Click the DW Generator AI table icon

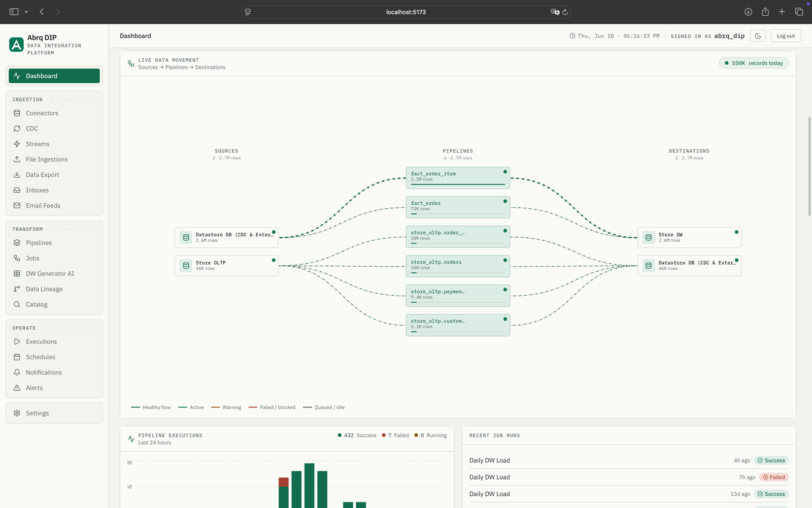[17, 273]
